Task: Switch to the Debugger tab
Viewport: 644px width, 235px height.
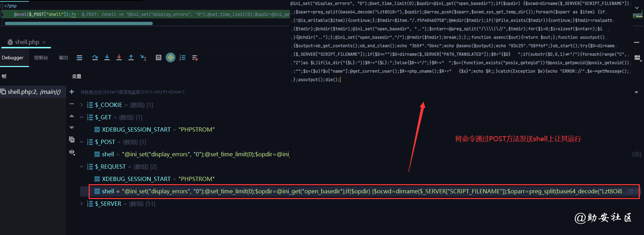Action: point(13,58)
